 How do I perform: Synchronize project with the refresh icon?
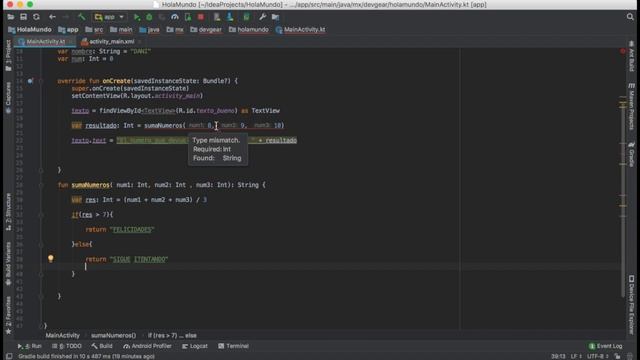[36, 17]
